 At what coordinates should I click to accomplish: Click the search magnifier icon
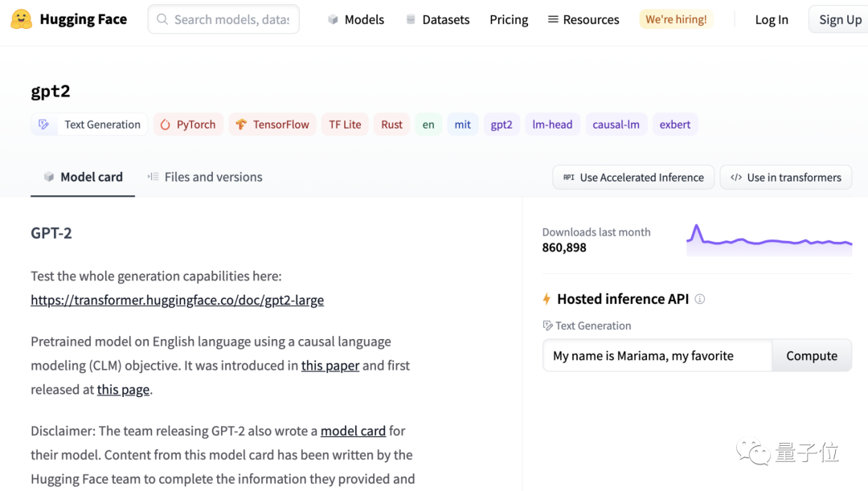[x=162, y=19]
